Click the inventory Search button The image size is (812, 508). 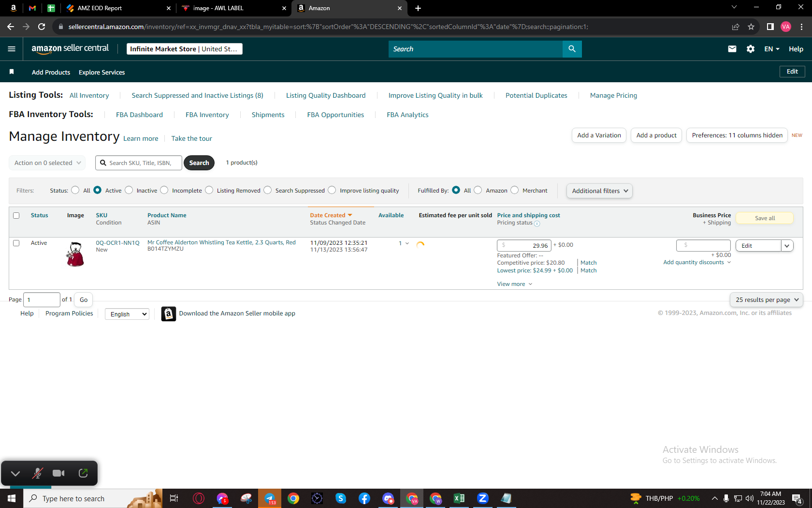[199, 163]
